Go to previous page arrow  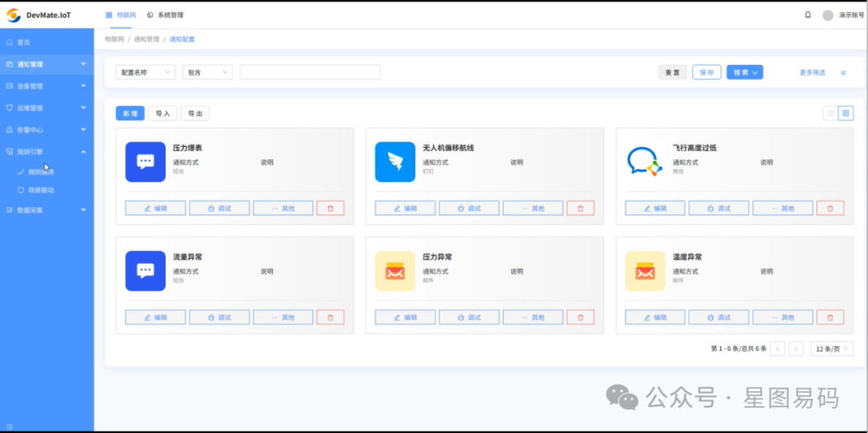pyautogui.click(x=778, y=349)
